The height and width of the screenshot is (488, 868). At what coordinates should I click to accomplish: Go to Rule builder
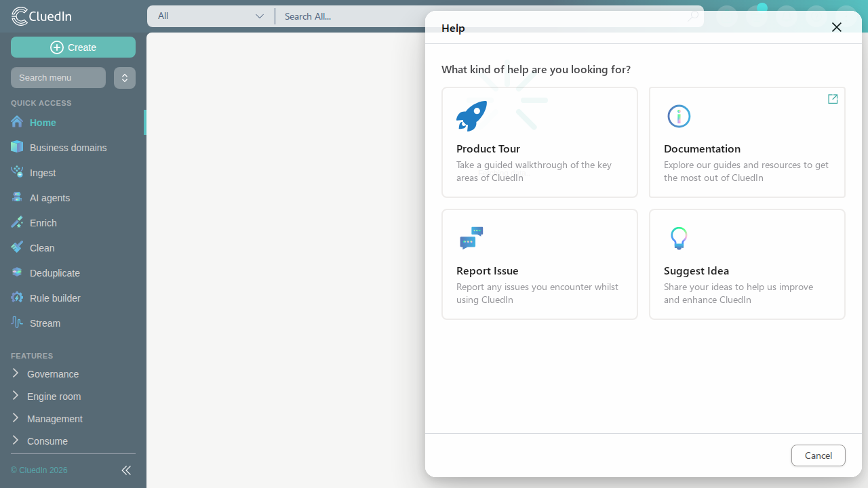[x=73, y=298]
